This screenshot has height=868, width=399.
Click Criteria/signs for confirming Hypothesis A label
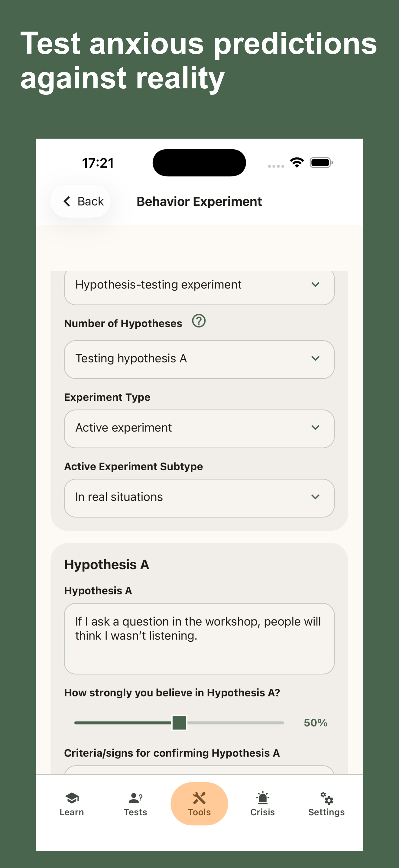tap(172, 753)
